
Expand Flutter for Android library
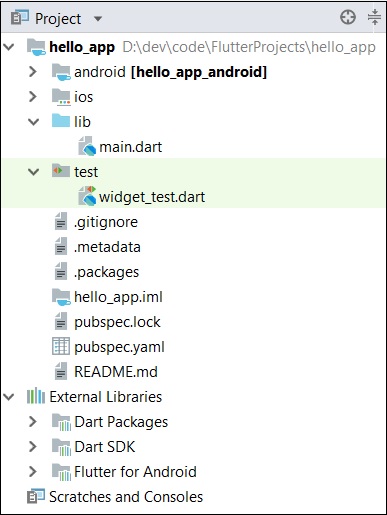pos(33,472)
